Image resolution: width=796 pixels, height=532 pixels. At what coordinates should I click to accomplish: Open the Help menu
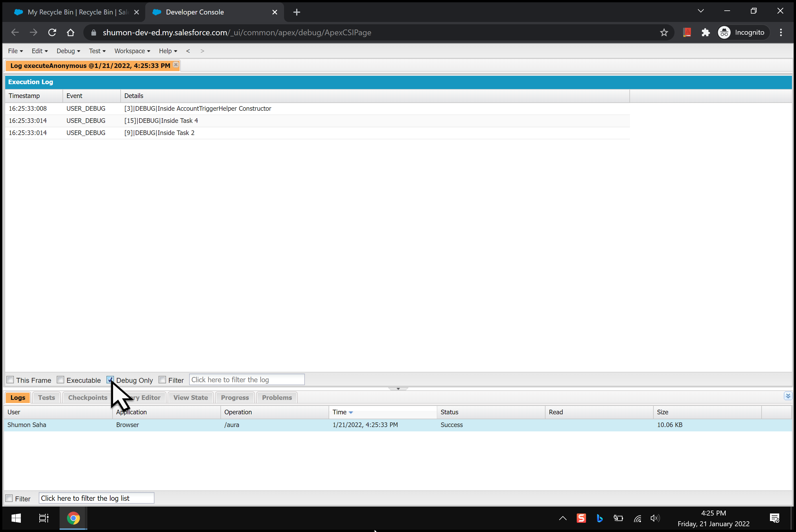tap(168, 51)
